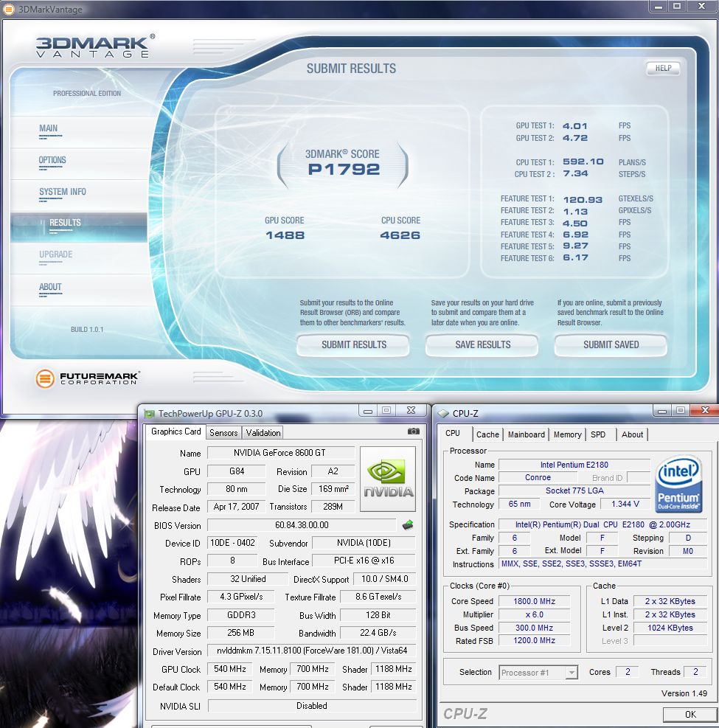Image resolution: width=719 pixels, height=728 pixels.
Task: Click the GPU score value 1488
Action: 285,235
